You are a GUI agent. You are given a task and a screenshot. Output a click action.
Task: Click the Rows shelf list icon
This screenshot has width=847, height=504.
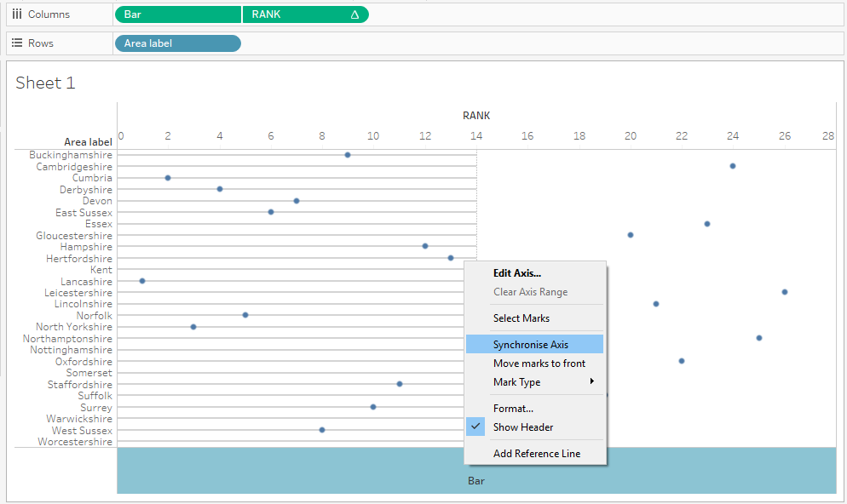[17, 43]
